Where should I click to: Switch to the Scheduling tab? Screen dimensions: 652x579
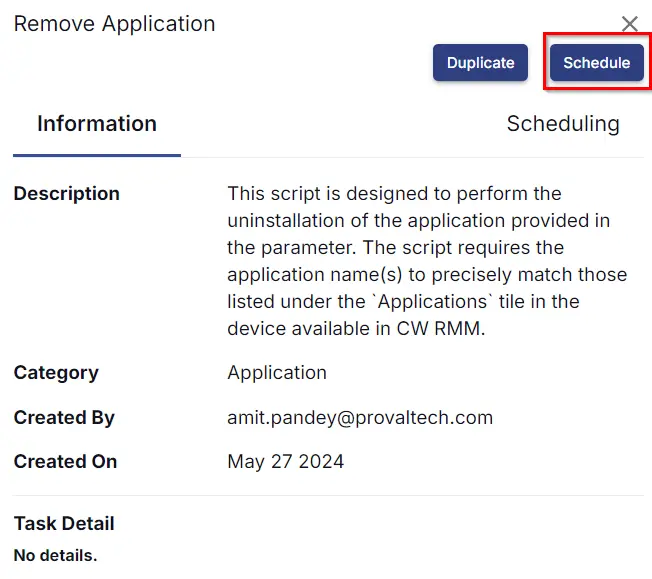tap(563, 124)
